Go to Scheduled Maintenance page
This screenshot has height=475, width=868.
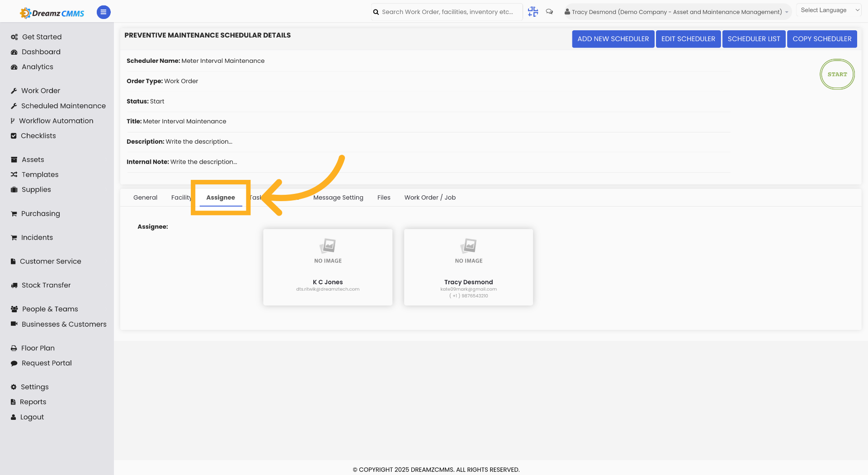63,106
